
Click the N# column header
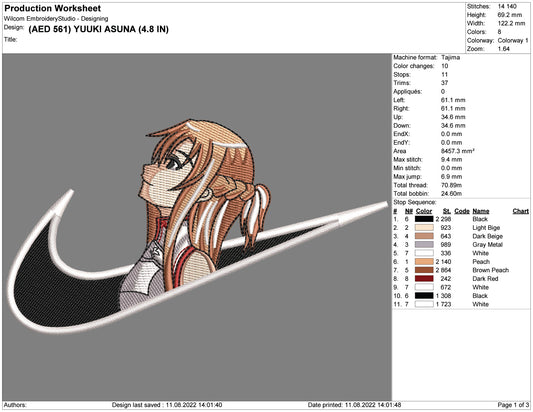pos(409,211)
